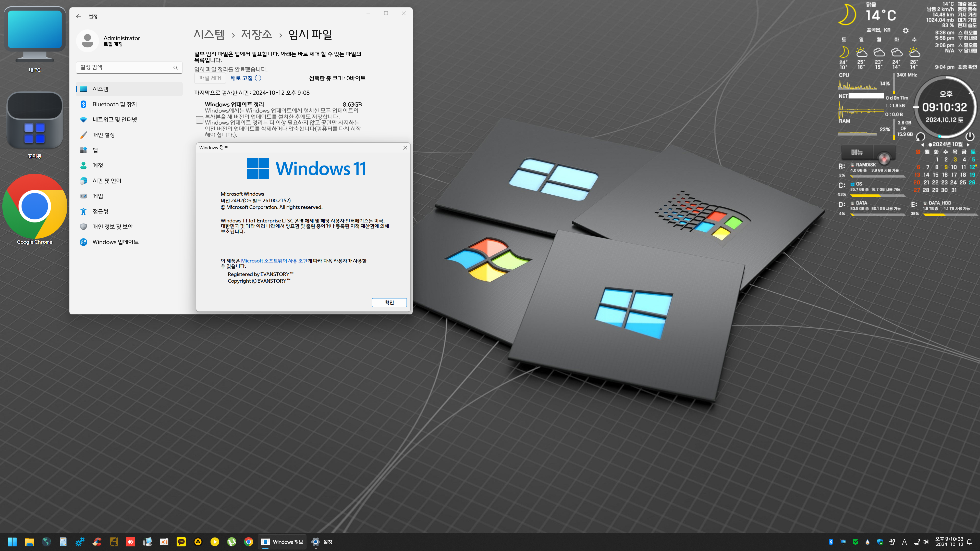The image size is (980, 551).
Task: Open 개인 설정 category
Action: [129, 135]
